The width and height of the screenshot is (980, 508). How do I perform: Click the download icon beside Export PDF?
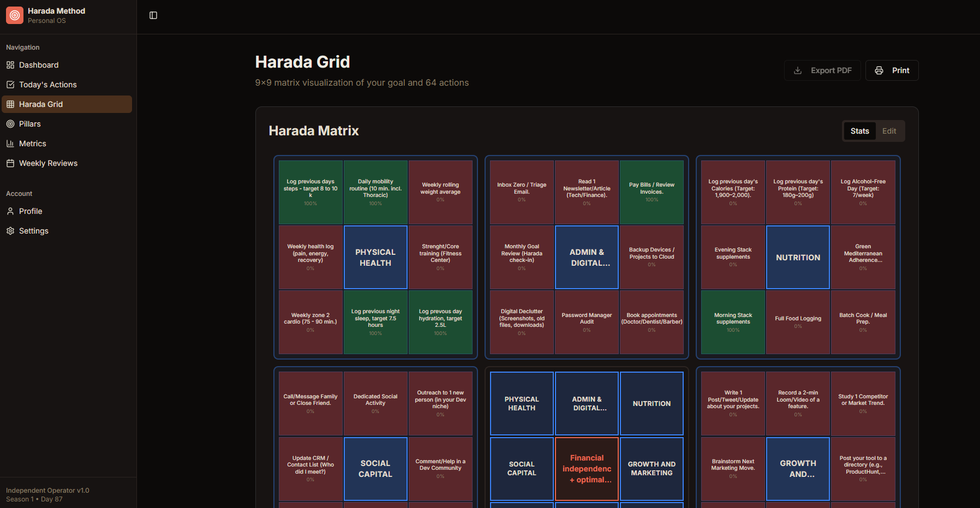point(798,70)
